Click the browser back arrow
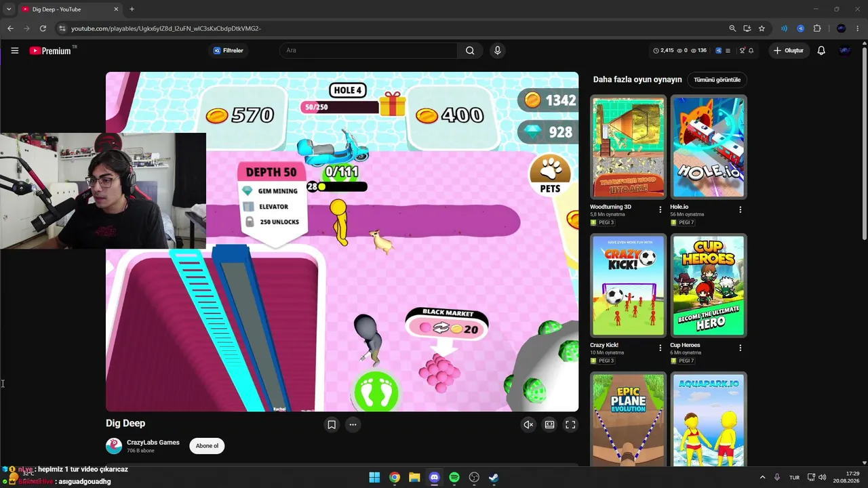The width and height of the screenshot is (868, 488). pos(10,28)
